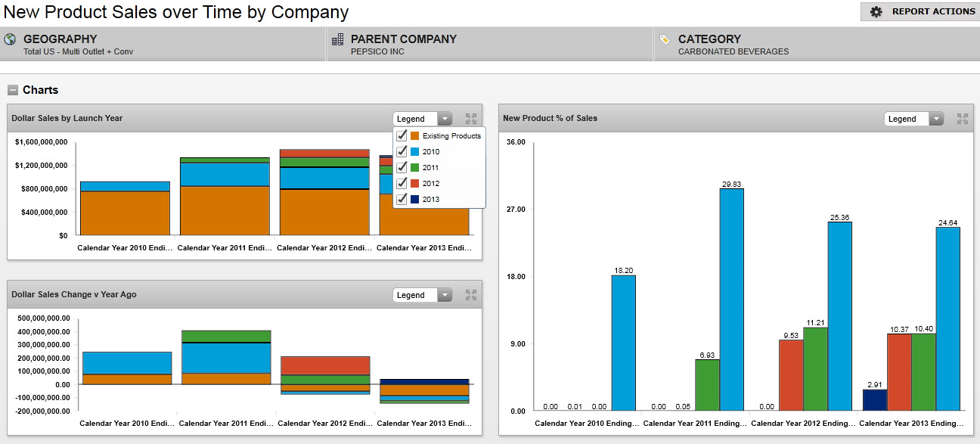
Task: Disable the 2013 series checkbox
Action: coord(402,200)
